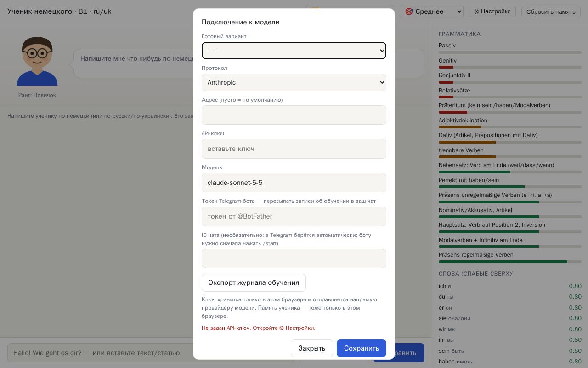Screen dimensions: 588x368
Task: Click the word row 'er он'
Action: click(x=510, y=308)
